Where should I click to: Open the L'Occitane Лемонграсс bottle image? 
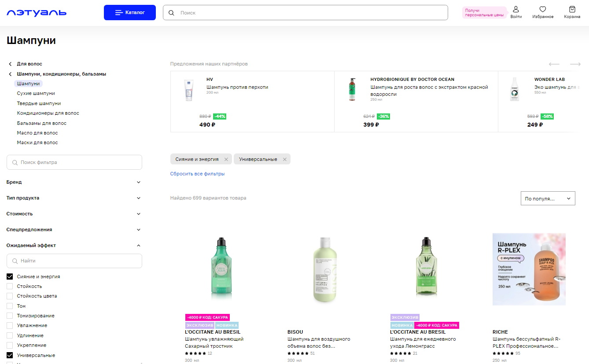[426, 269]
